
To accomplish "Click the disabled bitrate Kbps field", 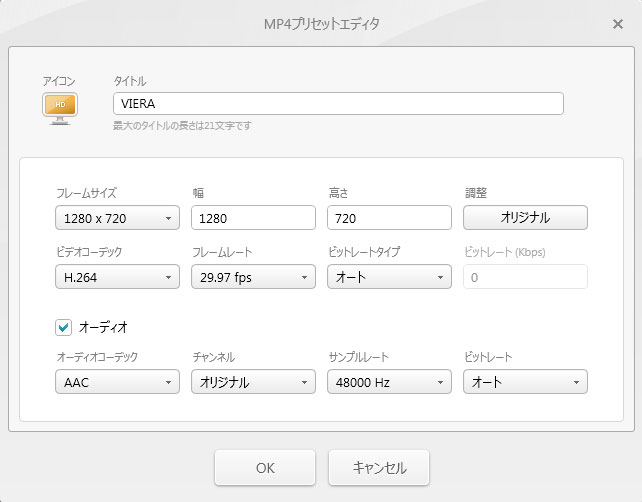I will (525, 277).
